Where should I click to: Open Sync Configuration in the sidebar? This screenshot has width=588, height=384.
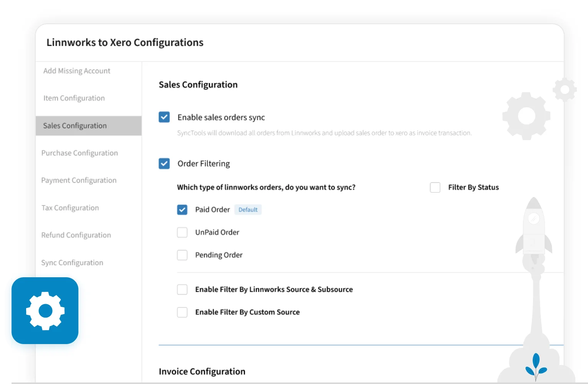[x=72, y=263]
